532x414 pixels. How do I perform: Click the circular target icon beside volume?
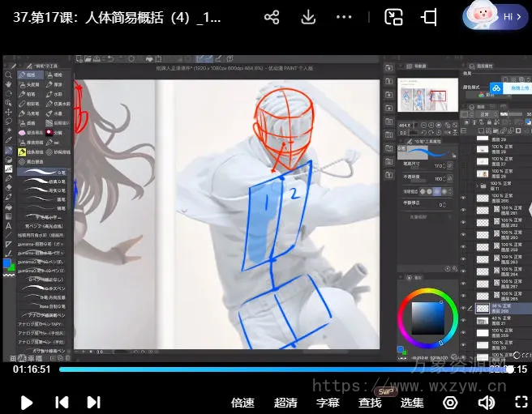(450, 403)
